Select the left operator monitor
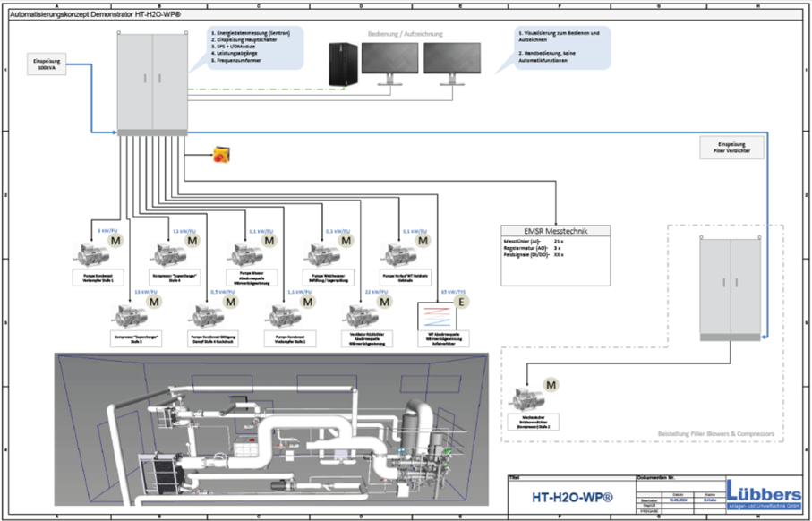This screenshot has height=521, width=812. (390, 62)
